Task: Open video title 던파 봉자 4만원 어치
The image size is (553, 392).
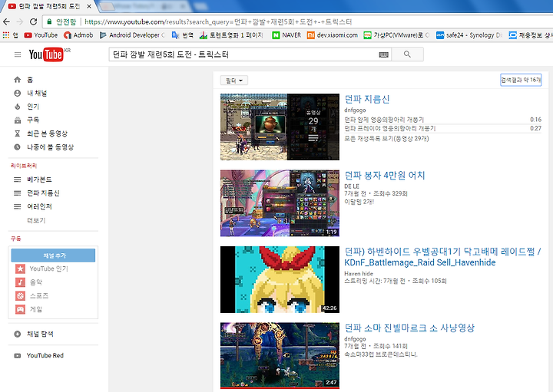Action: (x=385, y=175)
